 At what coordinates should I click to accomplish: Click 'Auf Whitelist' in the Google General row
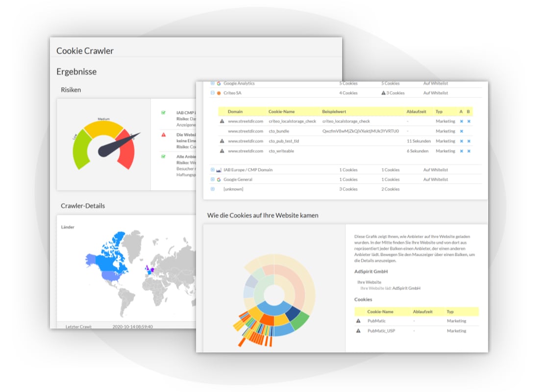pos(435,180)
